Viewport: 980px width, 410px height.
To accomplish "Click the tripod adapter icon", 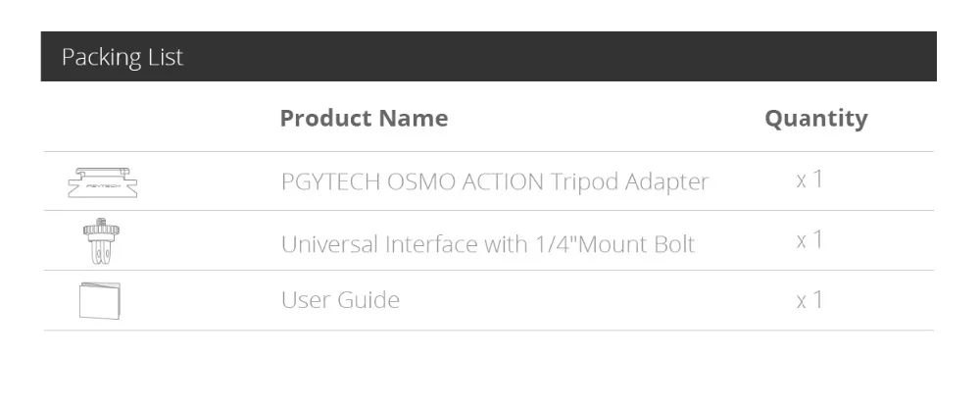I will tap(102, 183).
